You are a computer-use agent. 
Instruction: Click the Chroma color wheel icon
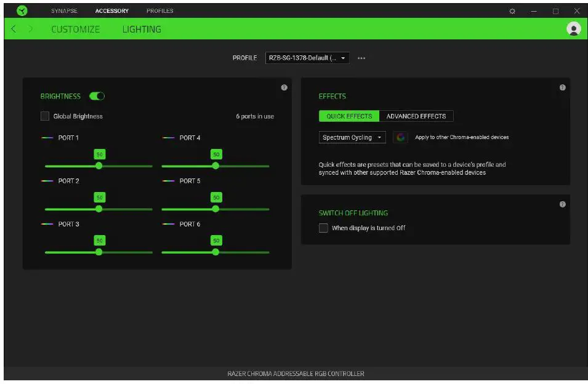coord(401,137)
